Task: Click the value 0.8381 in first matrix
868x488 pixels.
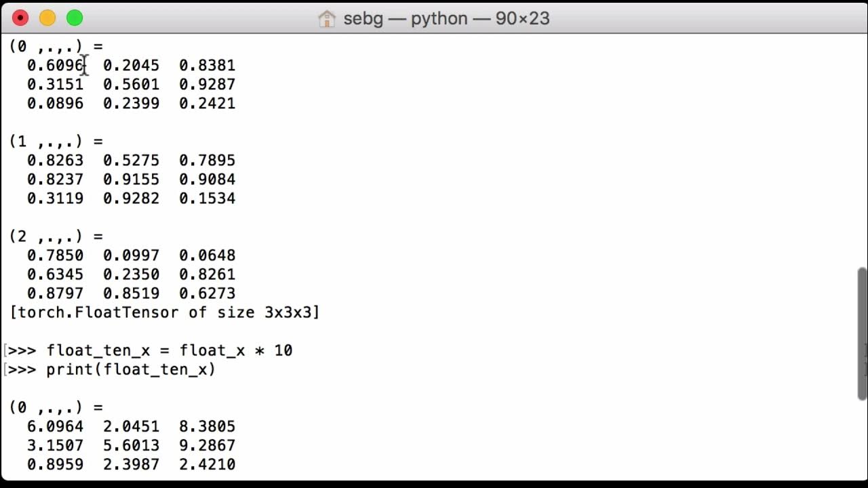Action: (x=208, y=66)
